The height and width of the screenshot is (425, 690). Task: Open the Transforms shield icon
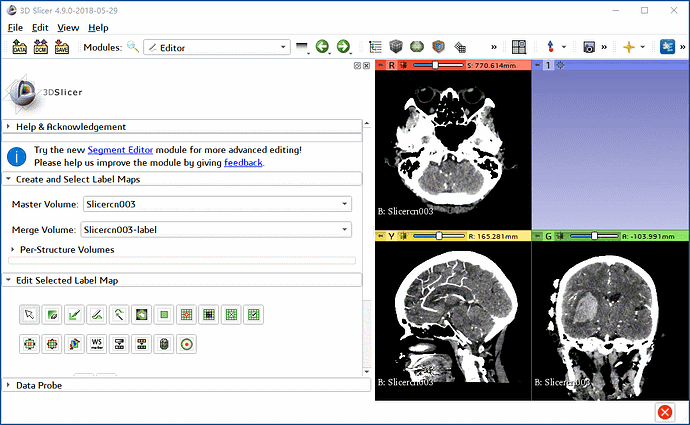[x=438, y=47]
